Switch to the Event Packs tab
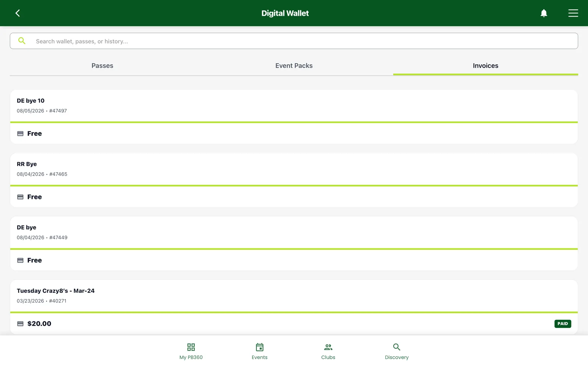The width and height of the screenshot is (588, 368). [x=294, y=66]
